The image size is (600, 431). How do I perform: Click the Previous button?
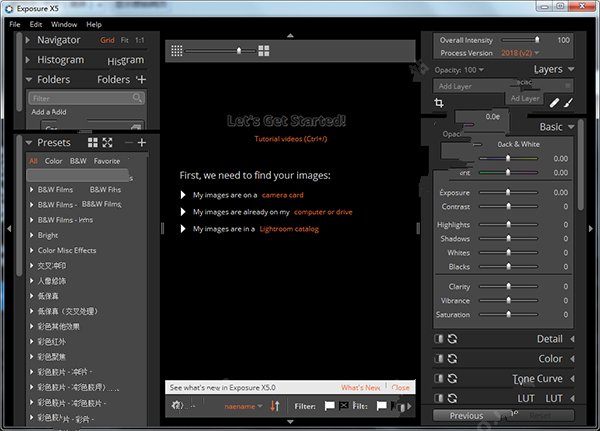[x=466, y=416]
